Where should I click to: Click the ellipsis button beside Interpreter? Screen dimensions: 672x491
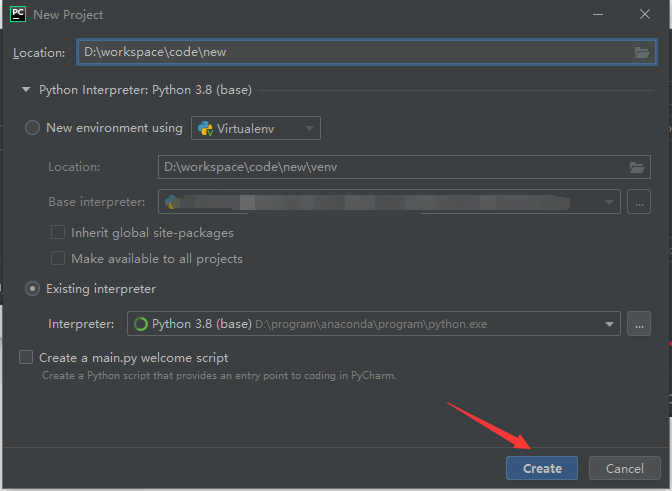click(639, 324)
